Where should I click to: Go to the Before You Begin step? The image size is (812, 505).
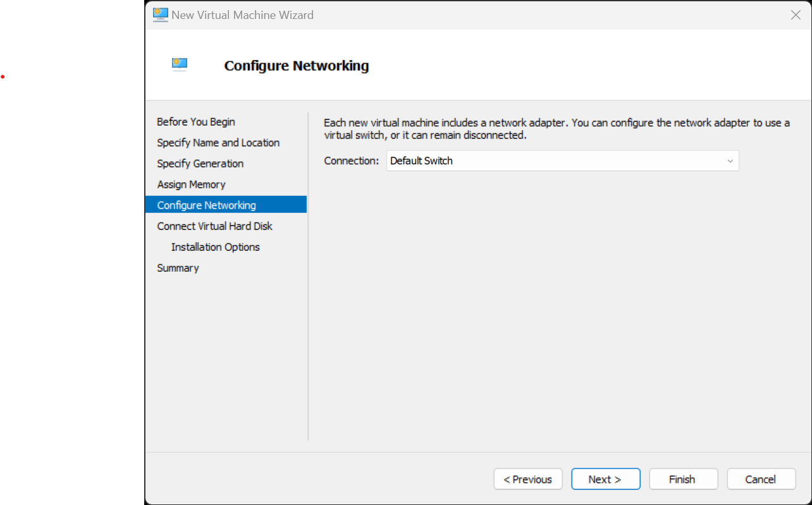pos(196,122)
